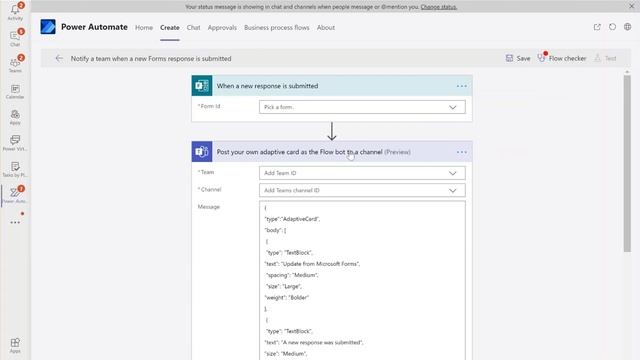Image resolution: width=640 pixels, height=360 pixels.
Task: Click the Microsoft Forms trigger icon
Action: (x=202, y=86)
